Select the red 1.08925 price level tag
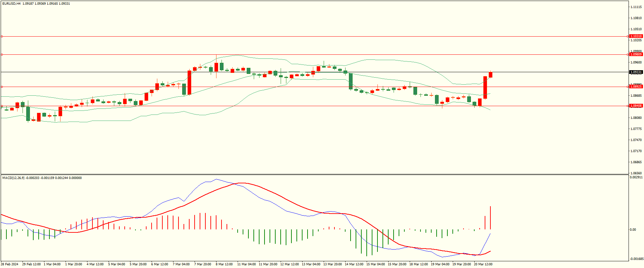Screen dimensions: 644x268 point(636,87)
